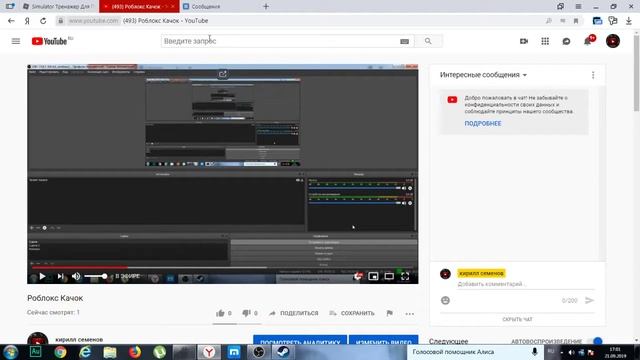This screenshot has width=640, height=360.
Task: Enable miniplayer mode
Action: click(373, 277)
